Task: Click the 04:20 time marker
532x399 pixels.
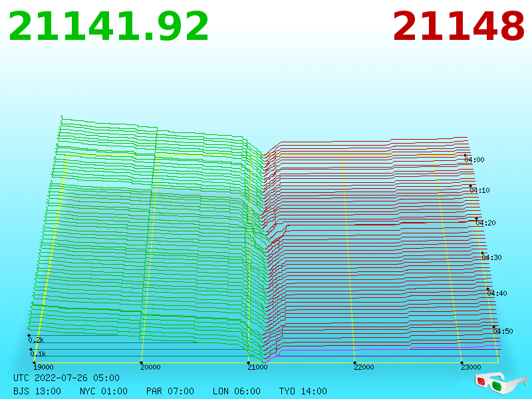Action: pyautogui.click(x=485, y=223)
